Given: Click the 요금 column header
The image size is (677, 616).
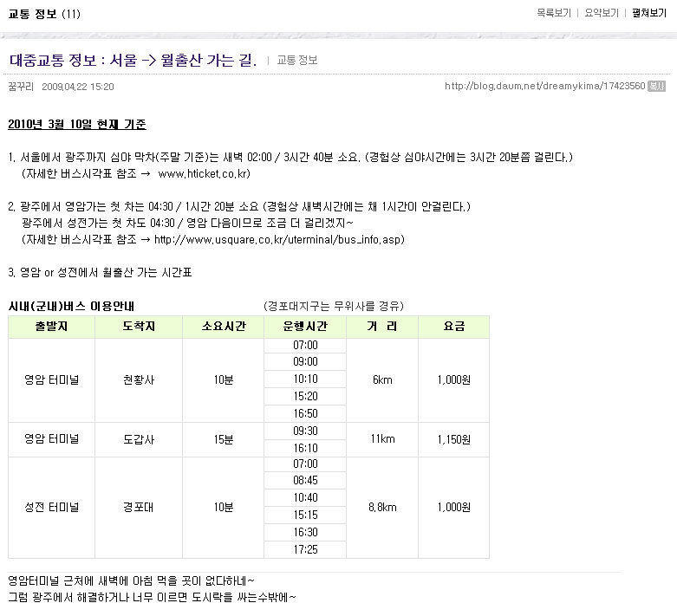Looking at the screenshot, I should click(x=453, y=327).
